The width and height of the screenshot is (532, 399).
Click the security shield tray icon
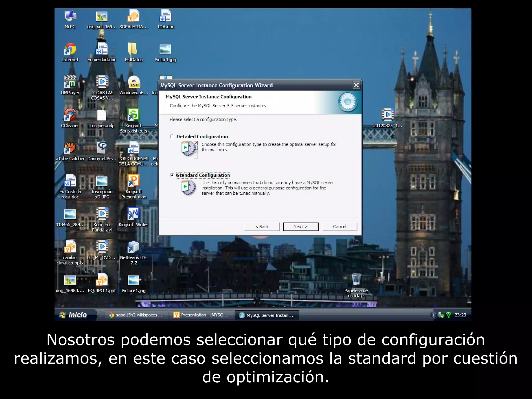click(x=441, y=315)
